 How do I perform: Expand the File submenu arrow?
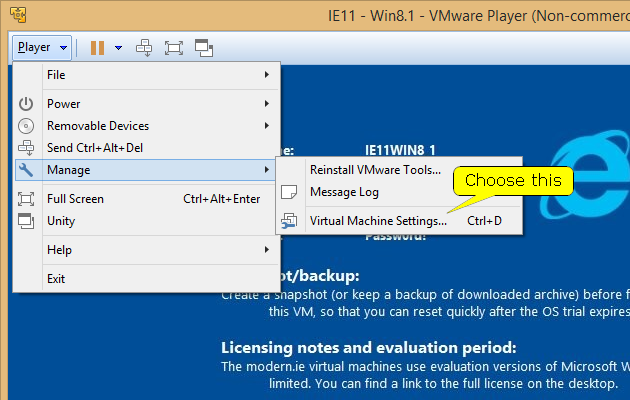[266, 75]
